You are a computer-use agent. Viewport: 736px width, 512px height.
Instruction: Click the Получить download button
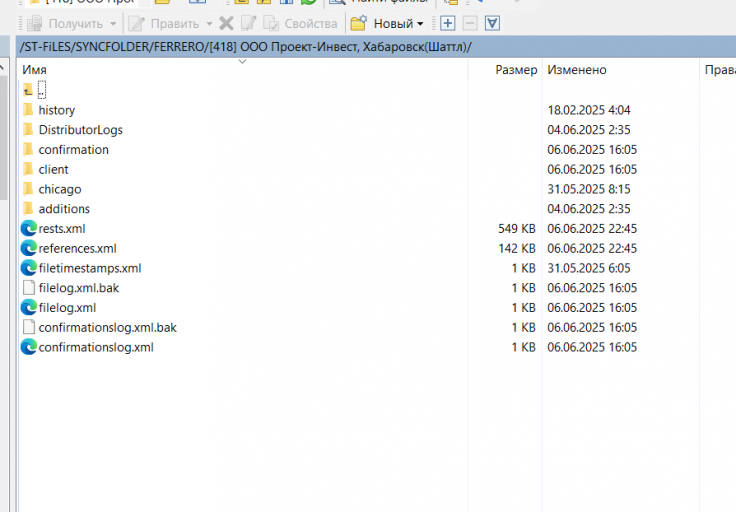pos(65,23)
